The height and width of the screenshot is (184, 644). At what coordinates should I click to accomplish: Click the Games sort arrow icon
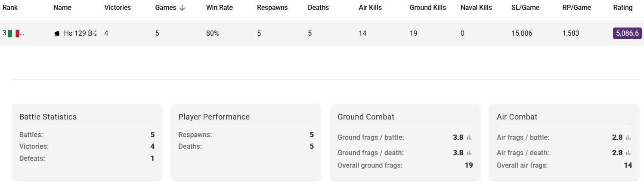point(182,8)
